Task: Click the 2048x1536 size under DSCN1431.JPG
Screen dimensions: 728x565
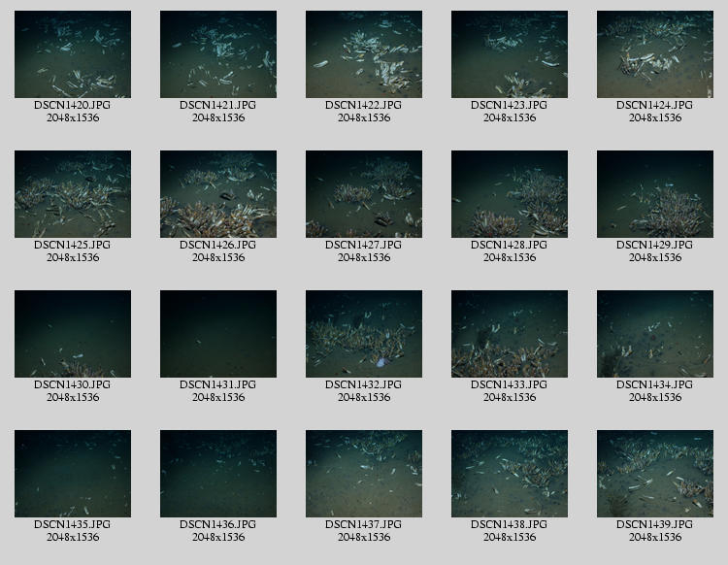Action: [218, 397]
